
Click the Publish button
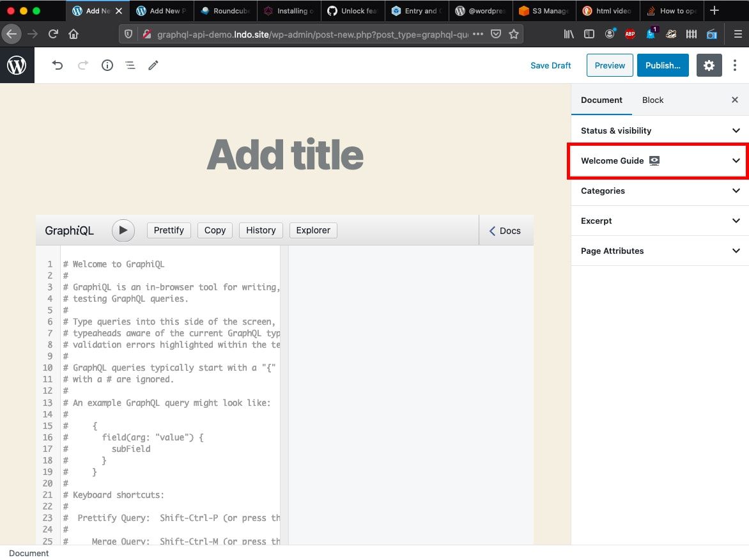663,65
